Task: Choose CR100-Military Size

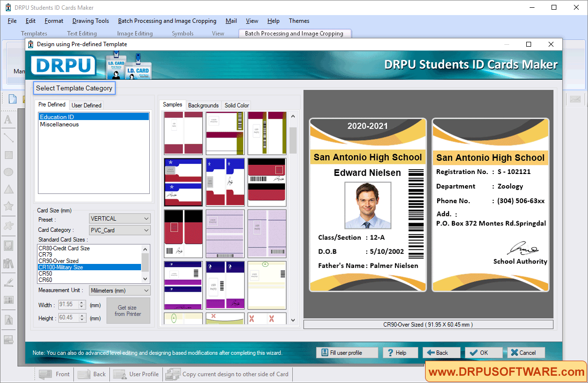Action: pyautogui.click(x=89, y=267)
